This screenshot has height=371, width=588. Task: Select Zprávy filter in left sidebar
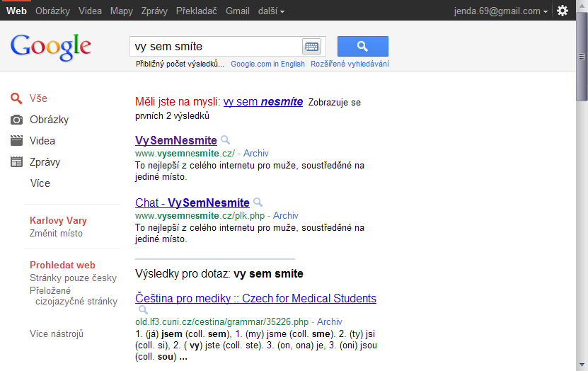(x=45, y=162)
